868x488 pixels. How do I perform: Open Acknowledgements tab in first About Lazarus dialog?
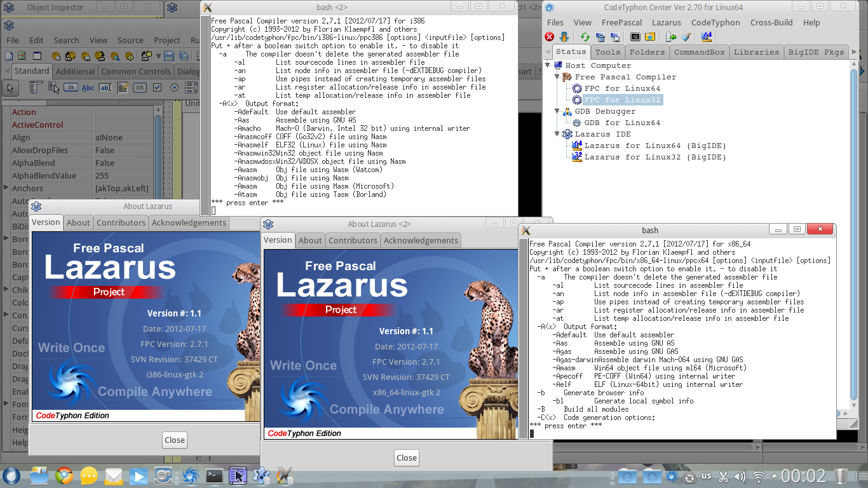pyautogui.click(x=189, y=222)
